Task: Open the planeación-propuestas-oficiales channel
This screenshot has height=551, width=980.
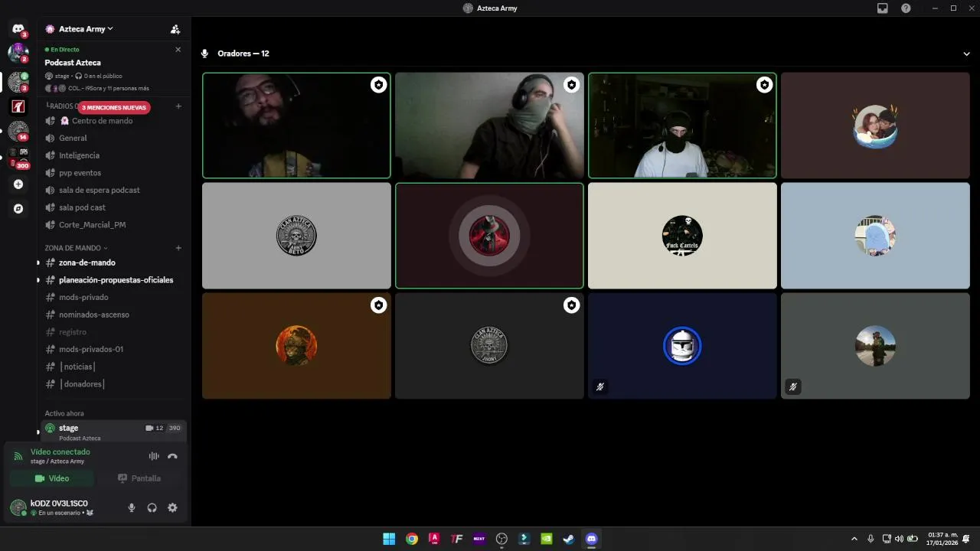Action: coord(113,280)
